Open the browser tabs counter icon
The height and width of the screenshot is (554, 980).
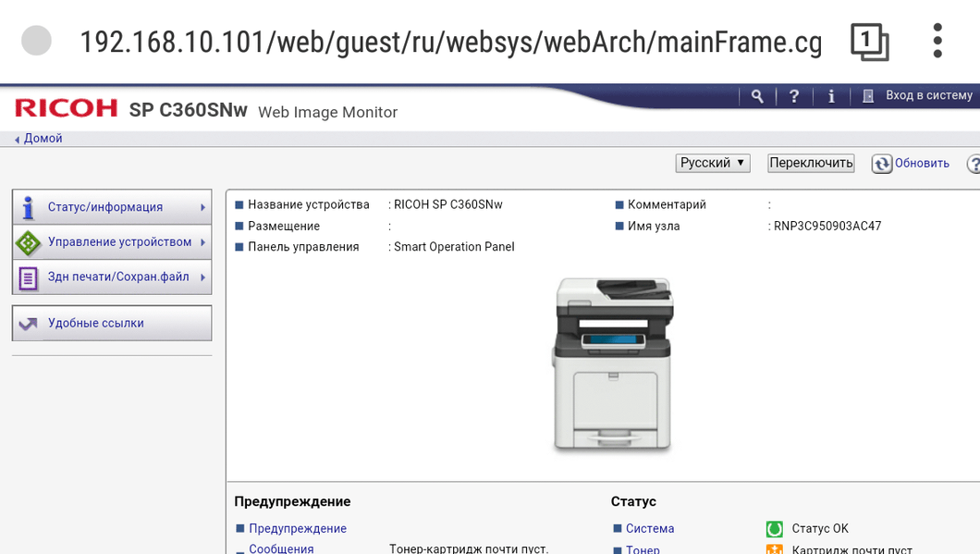pos(869,42)
